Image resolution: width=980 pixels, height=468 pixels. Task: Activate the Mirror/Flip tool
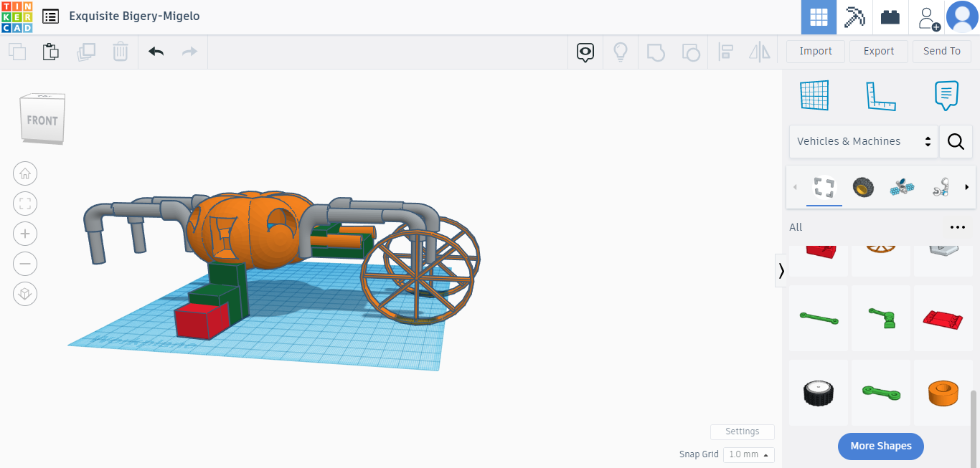coord(760,51)
